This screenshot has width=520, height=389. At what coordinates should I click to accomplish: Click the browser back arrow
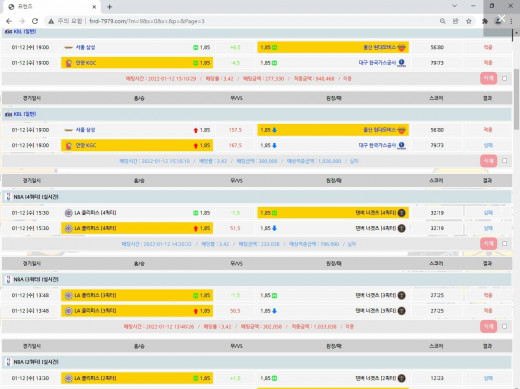(x=9, y=21)
